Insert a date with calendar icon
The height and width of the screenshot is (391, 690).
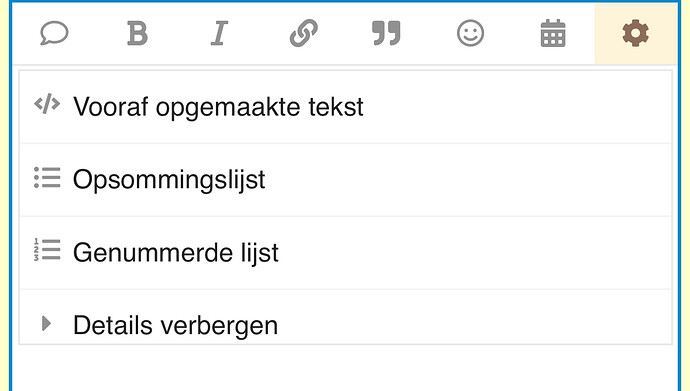click(x=553, y=33)
